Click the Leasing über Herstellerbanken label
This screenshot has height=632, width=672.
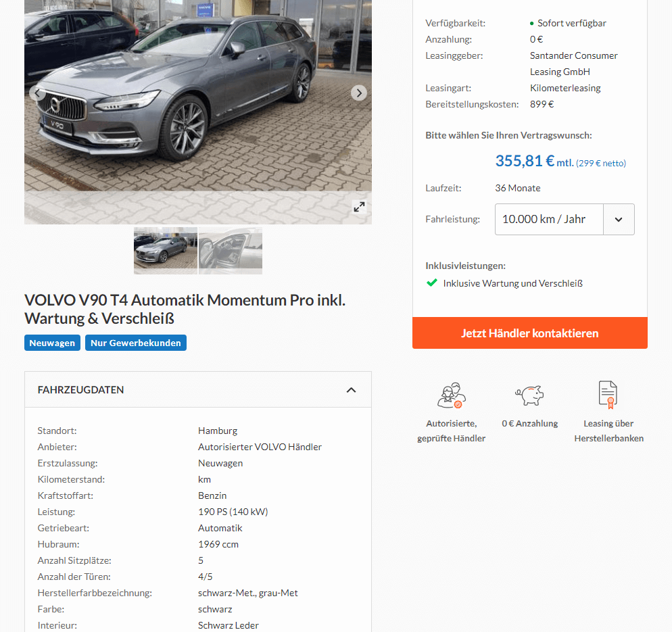coord(608,431)
